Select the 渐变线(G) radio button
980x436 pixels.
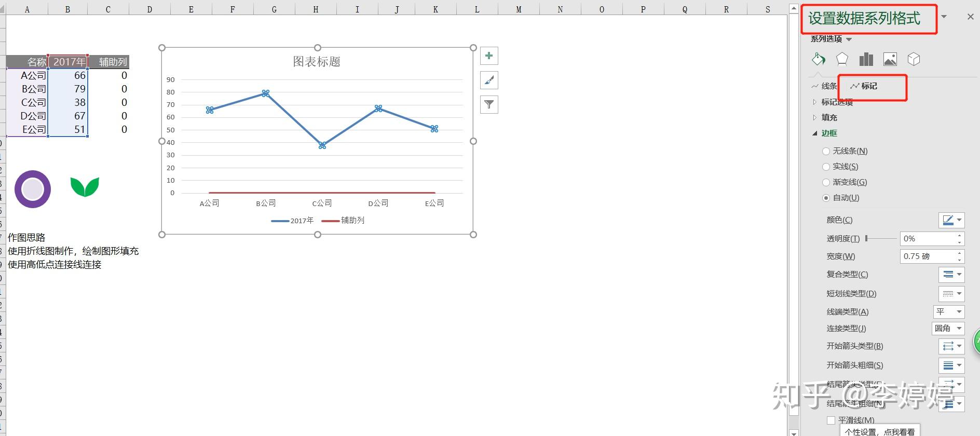pos(826,182)
